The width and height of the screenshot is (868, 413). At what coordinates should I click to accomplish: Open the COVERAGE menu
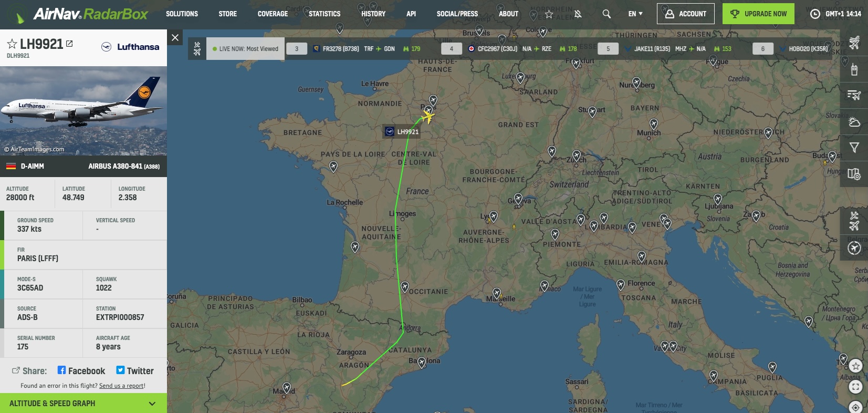273,14
